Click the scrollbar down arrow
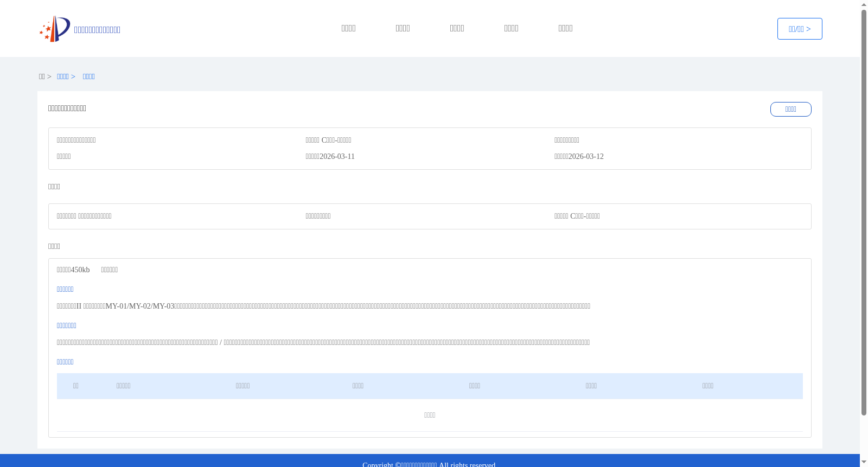Image resolution: width=868 pixels, height=467 pixels. [x=864, y=462]
